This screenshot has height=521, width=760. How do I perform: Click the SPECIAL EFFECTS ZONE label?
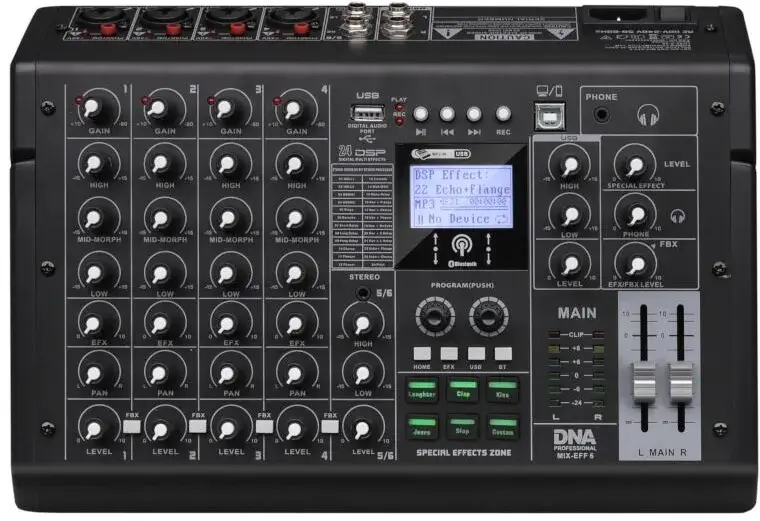pos(463,453)
